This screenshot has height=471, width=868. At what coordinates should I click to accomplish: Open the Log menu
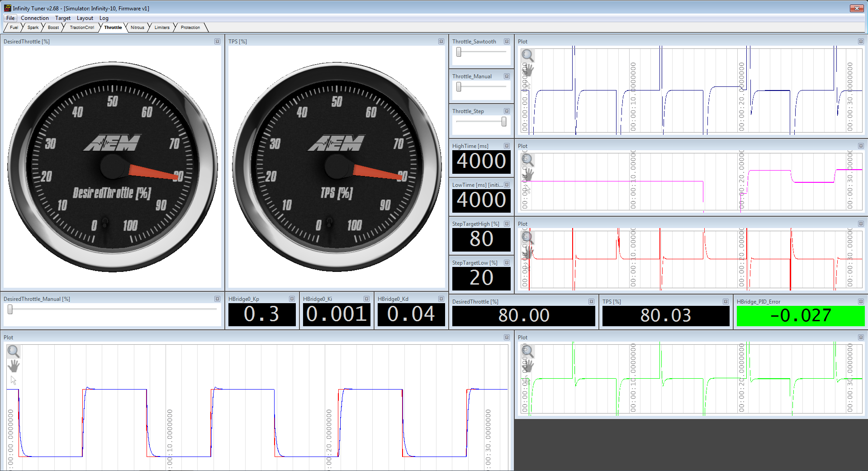click(x=104, y=18)
